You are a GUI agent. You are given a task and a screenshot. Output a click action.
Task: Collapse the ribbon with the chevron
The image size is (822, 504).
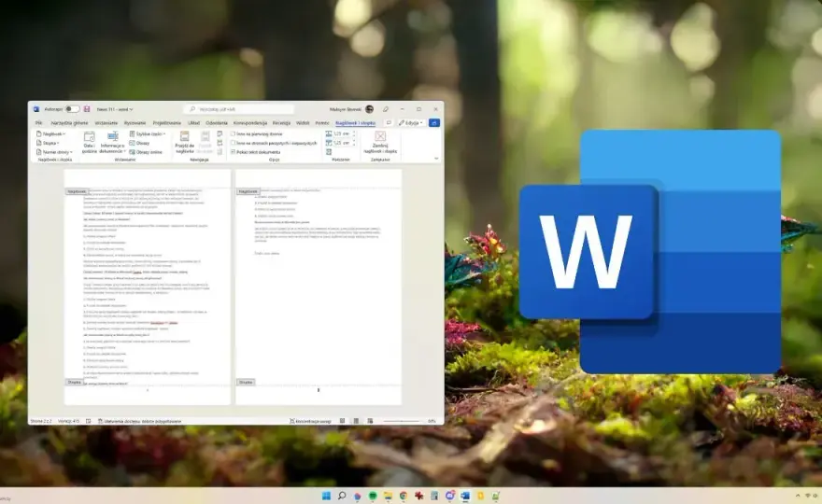pyautogui.click(x=436, y=159)
